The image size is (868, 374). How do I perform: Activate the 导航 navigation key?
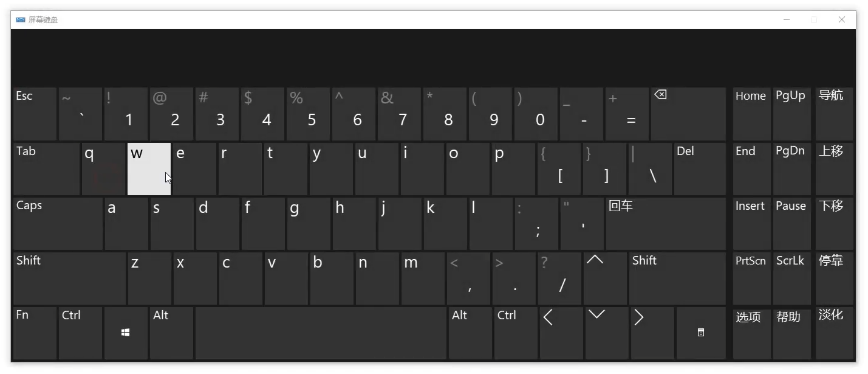click(x=834, y=114)
